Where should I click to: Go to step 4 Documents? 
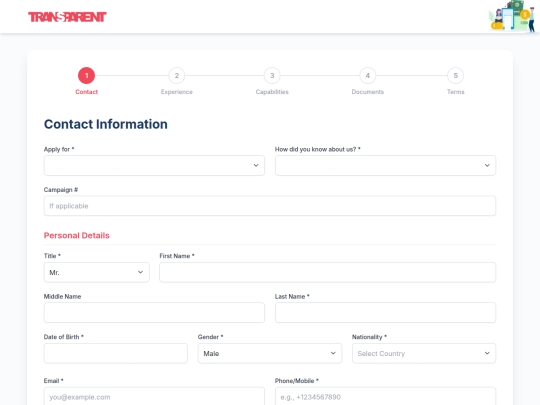[367, 75]
